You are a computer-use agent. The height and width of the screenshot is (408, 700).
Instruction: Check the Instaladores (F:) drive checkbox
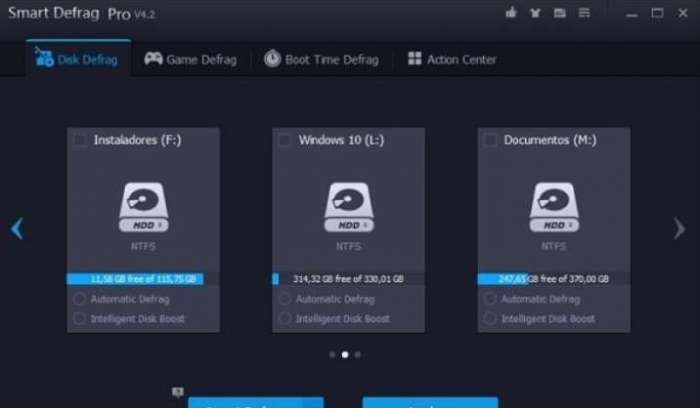pyautogui.click(x=79, y=140)
